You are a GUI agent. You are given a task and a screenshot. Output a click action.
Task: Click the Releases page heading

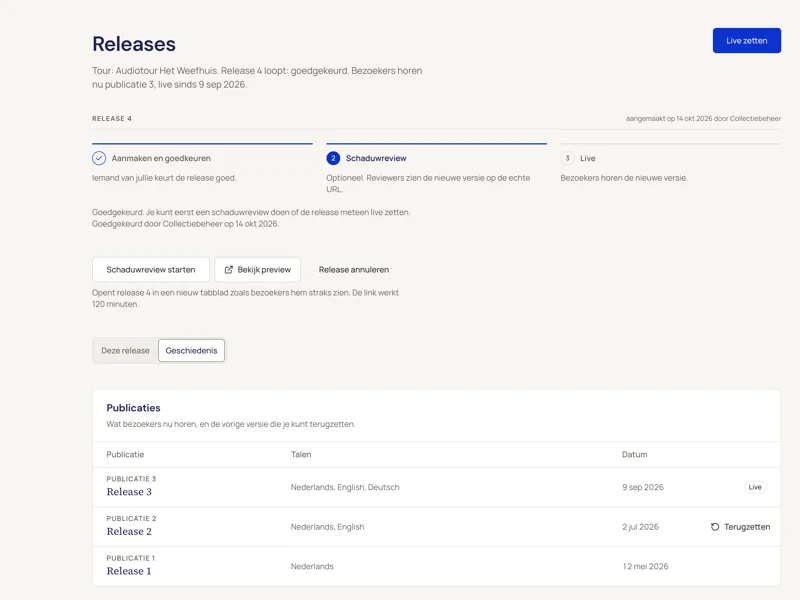[x=134, y=44]
